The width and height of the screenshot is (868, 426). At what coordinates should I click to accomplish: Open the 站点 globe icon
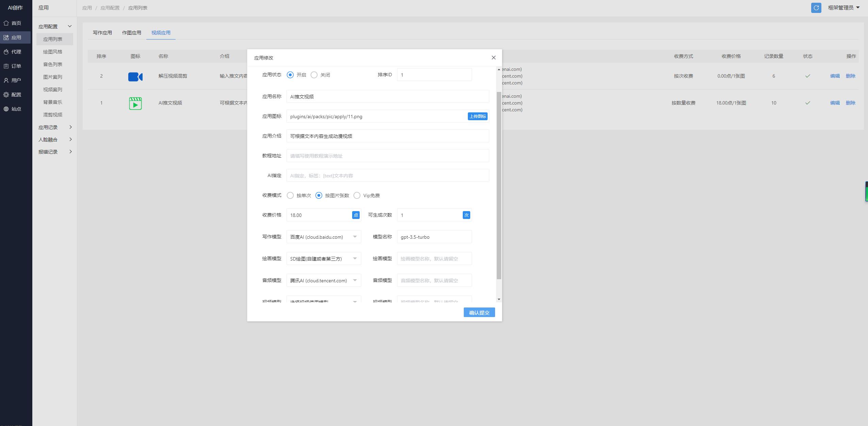pyautogui.click(x=6, y=109)
